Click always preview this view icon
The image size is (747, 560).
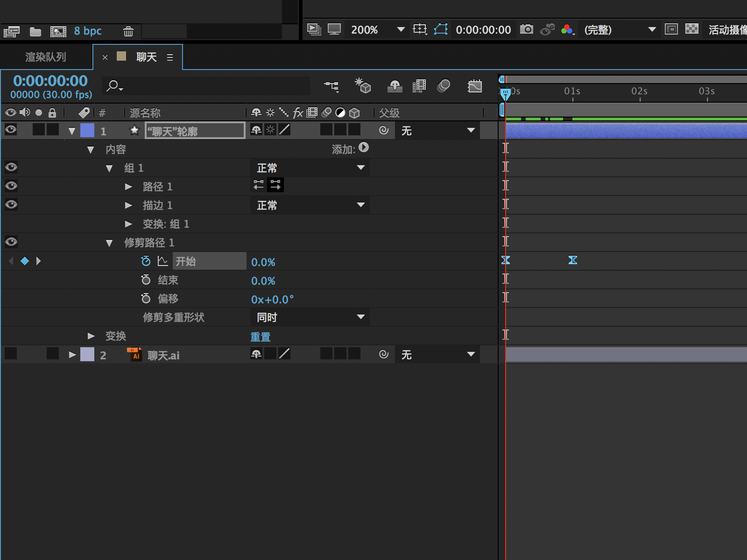pos(314,29)
